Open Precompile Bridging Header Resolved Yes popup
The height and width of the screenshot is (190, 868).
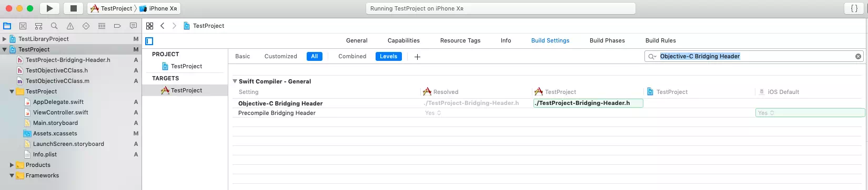[433, 113]
